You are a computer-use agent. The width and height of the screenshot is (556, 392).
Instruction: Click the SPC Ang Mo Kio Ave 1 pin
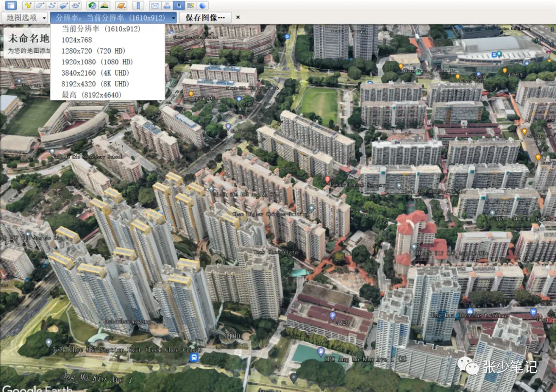click(321, 351)
